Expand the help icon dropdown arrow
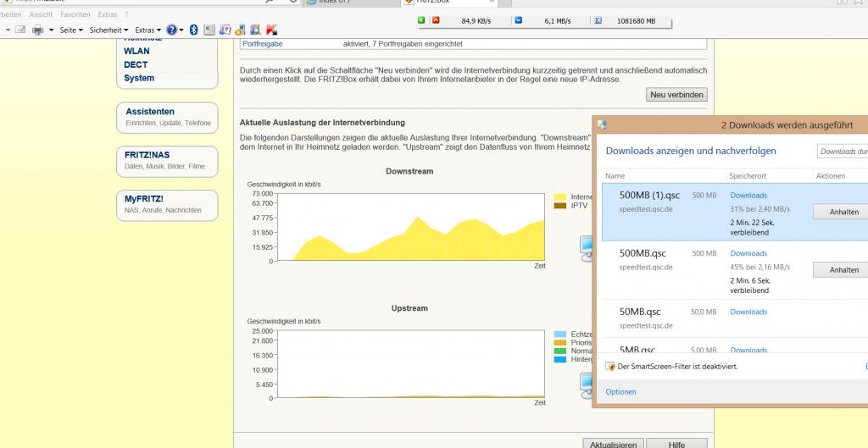This screenshot has height=448, width=868. [181, 30]
